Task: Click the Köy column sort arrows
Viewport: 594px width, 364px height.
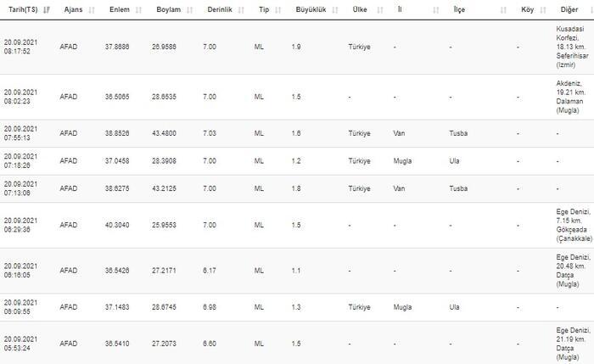Action: click(543, 10)
